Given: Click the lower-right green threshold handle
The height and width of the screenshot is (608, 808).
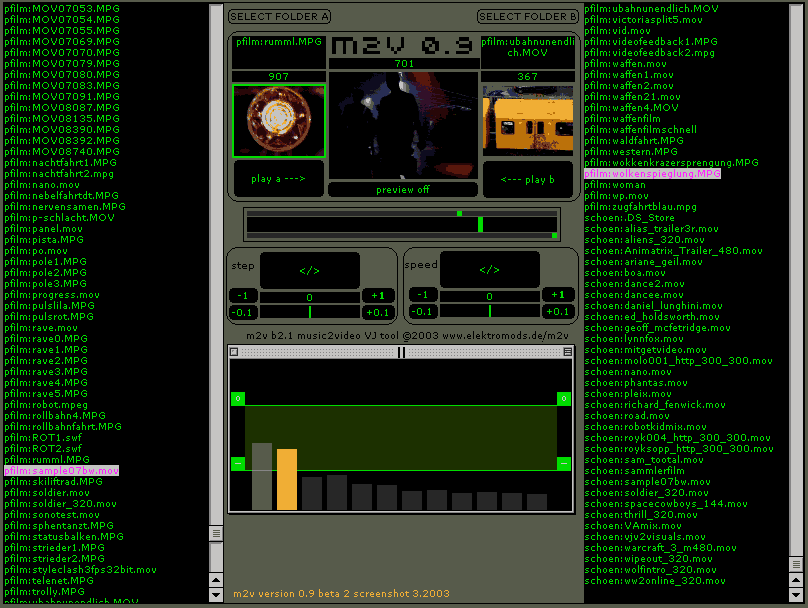Looking at the screenshot, I should click(x=564, y=464).
